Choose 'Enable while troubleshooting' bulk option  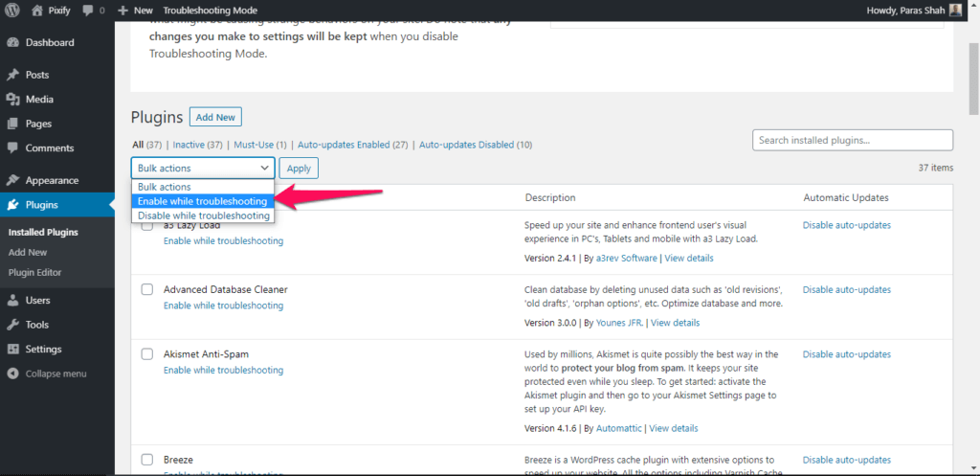click(203, 201)
